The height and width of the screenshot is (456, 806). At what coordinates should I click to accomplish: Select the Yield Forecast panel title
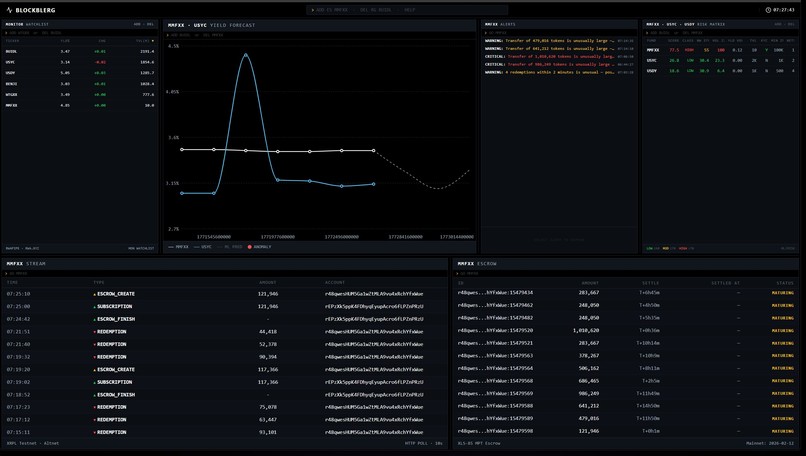click(x=211, y=25)
